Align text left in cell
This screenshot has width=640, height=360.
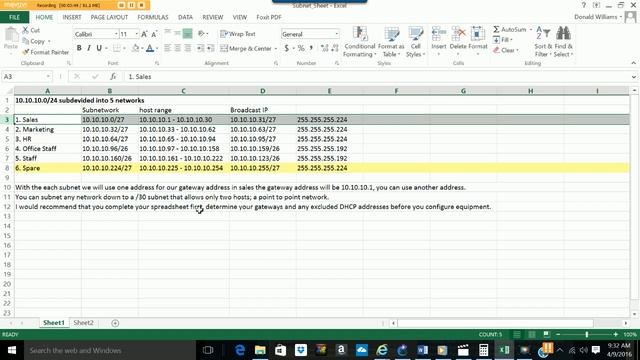(x=167, y=48)
